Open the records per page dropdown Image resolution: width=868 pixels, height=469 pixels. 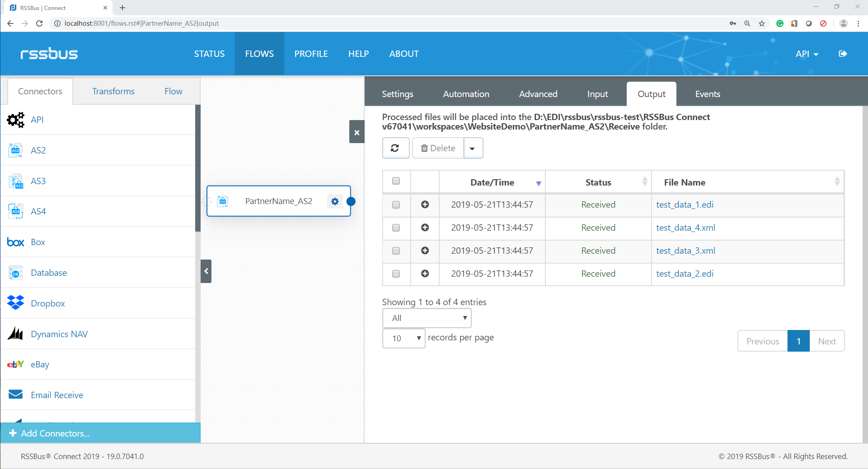404,338
